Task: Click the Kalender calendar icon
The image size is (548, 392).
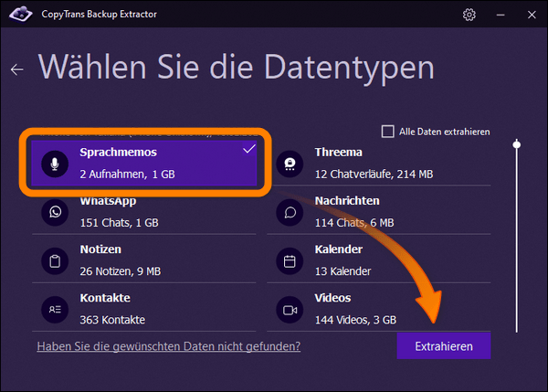Action: (x=290, y=260)
